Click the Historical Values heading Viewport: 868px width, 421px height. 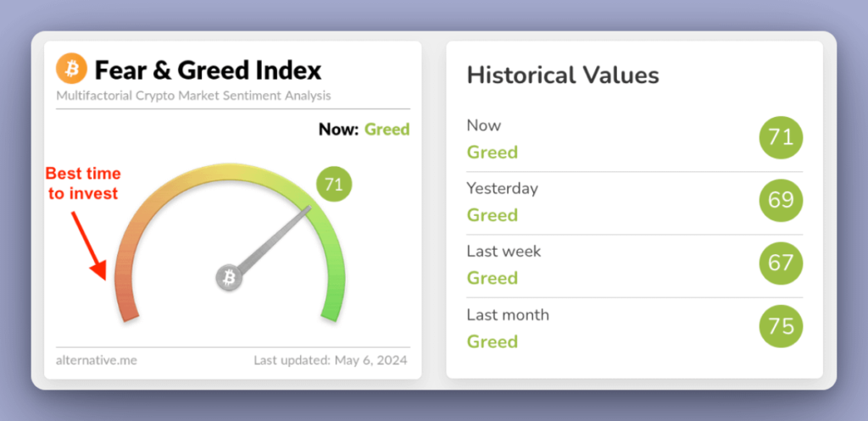pyautogui.click(x=563, y=75)
